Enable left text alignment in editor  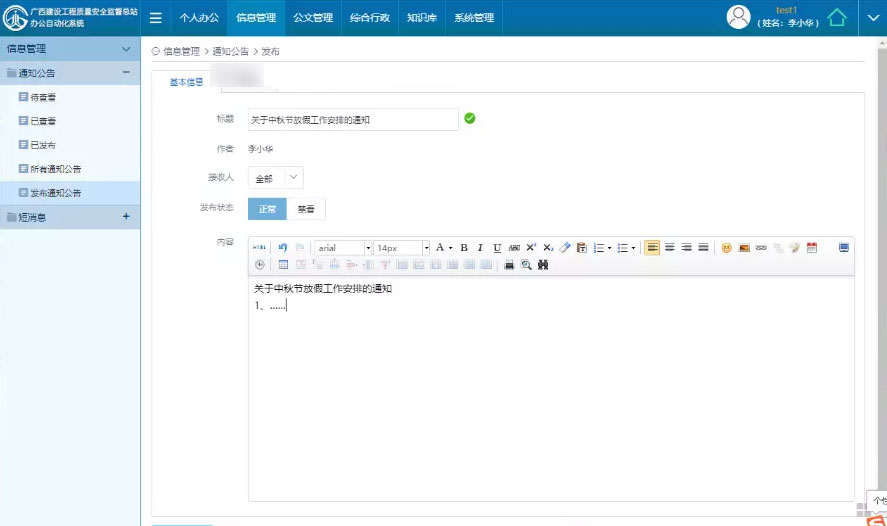point(652,248)
